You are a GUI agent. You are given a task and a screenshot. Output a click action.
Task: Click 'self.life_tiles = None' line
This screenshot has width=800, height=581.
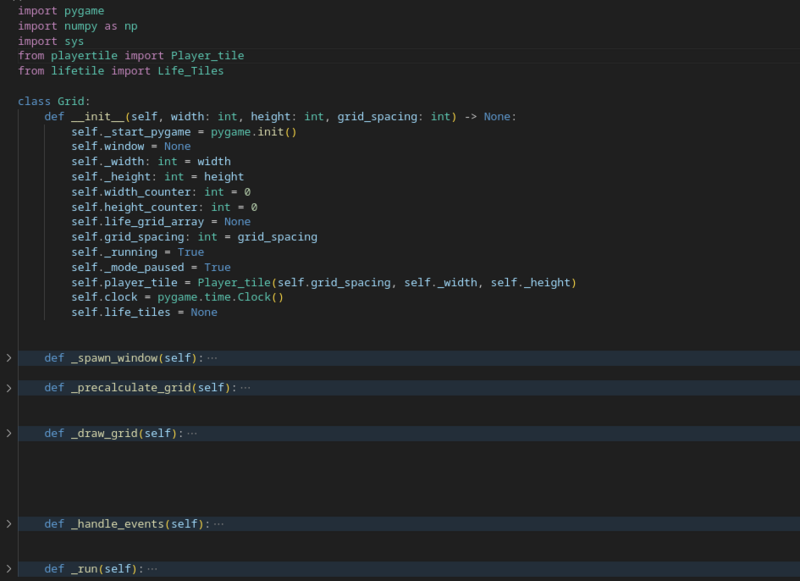[x=144, y=313]
